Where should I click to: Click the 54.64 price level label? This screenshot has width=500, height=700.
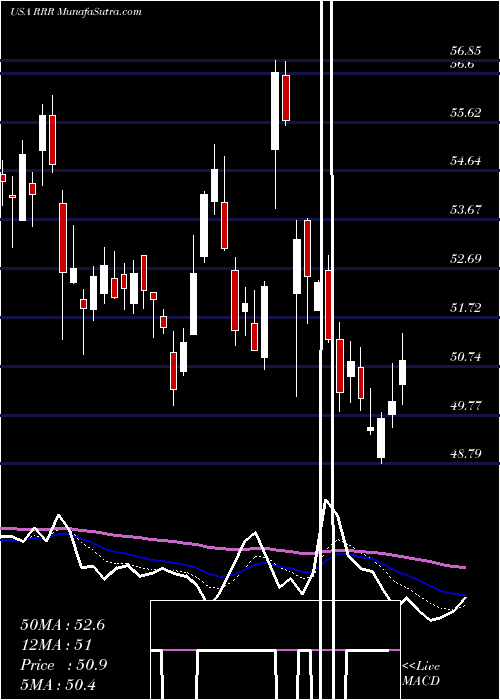(466, 161)
